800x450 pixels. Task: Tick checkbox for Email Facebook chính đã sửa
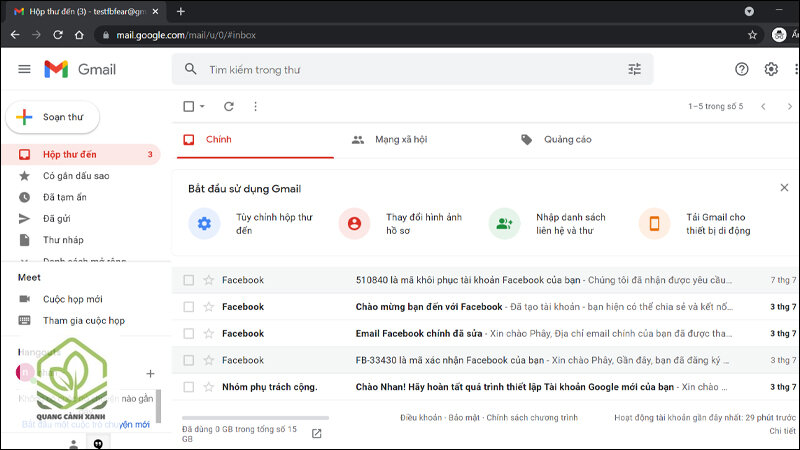click(x=189, y=333)
